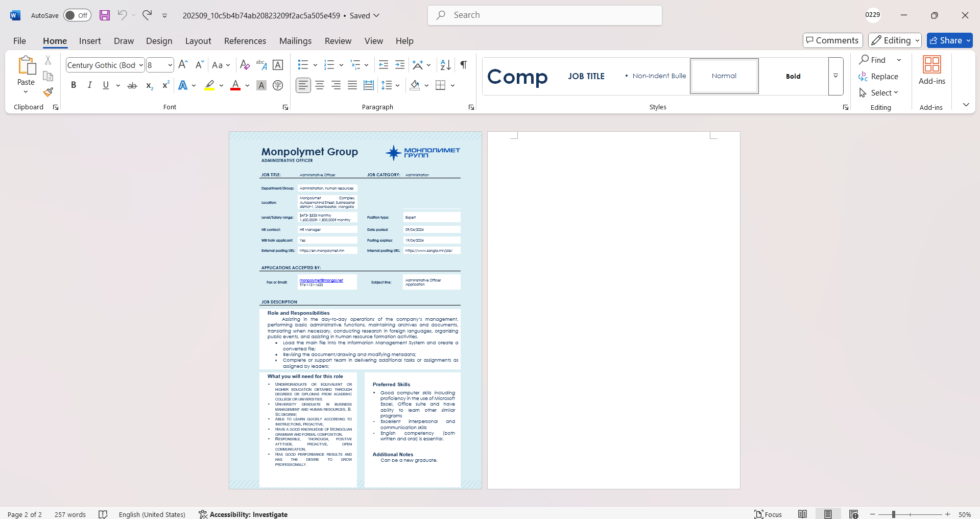This screenshot has width=980, height=519.
Task: Decrease paragraph indent
Action: click(384, 65)
